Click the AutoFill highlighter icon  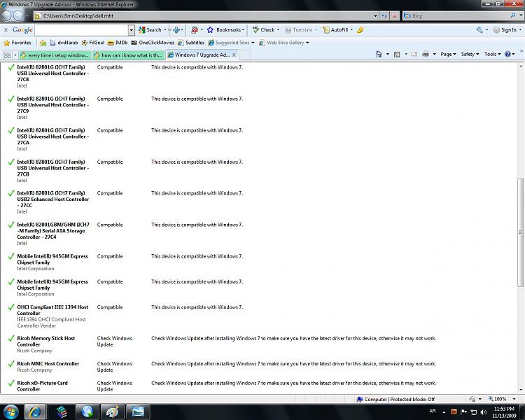(360, 30)
